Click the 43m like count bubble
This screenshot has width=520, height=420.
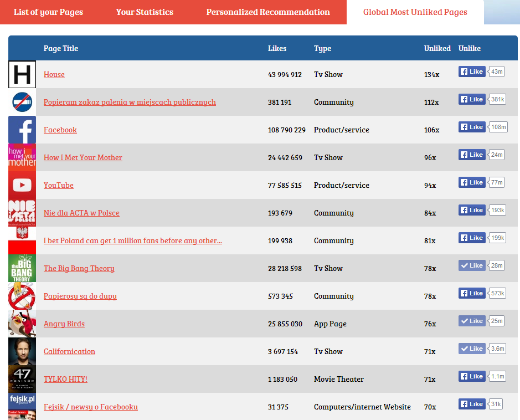pos(496,71)
